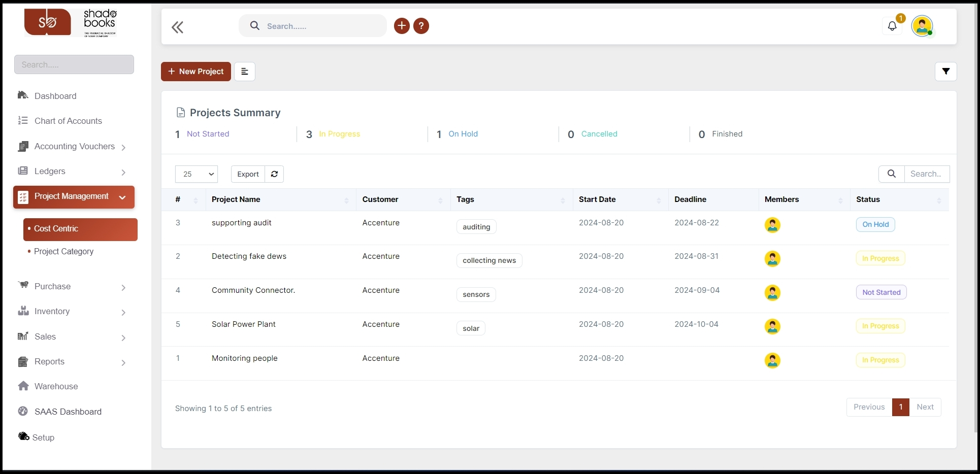Screen dimensions: 980x474
Task: Click member avatar in supporting audit row
Action: click(x=772, y=225)
